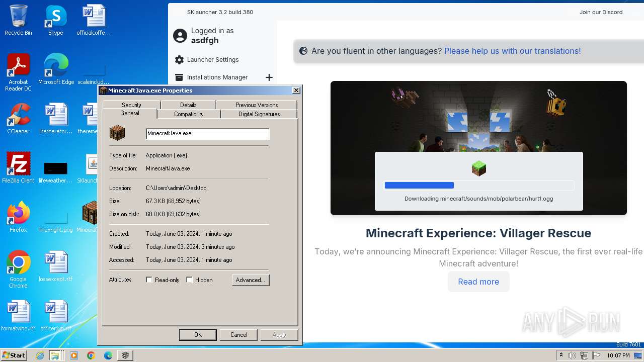644x362 pixels.
Task: Open the Skype desktop shortcut
Action: [55, 20]
